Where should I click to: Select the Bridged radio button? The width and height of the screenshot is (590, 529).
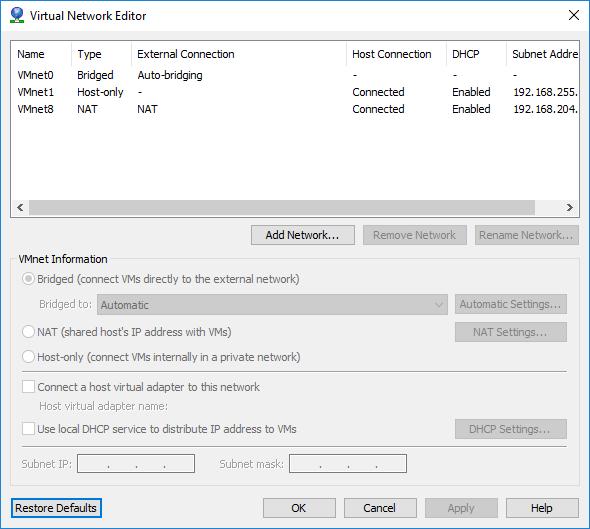click(x=29, y=279)
